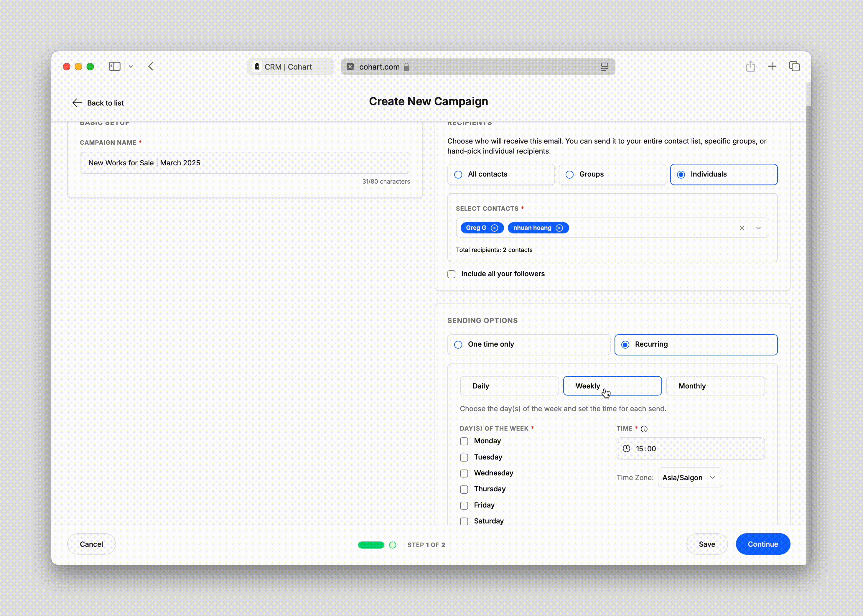The height and width of the screenshot is (616, 863).
Task: Click the Create New Campaign heading
Action: (428, 102)
